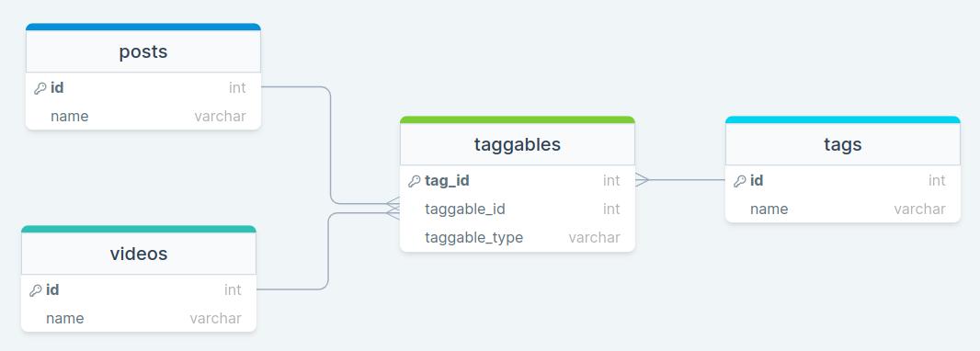Image resolution: width=980 pixels, height=351 pixels.
Task: Click the primary key icon next to tag_id
Action: [415, 181]
